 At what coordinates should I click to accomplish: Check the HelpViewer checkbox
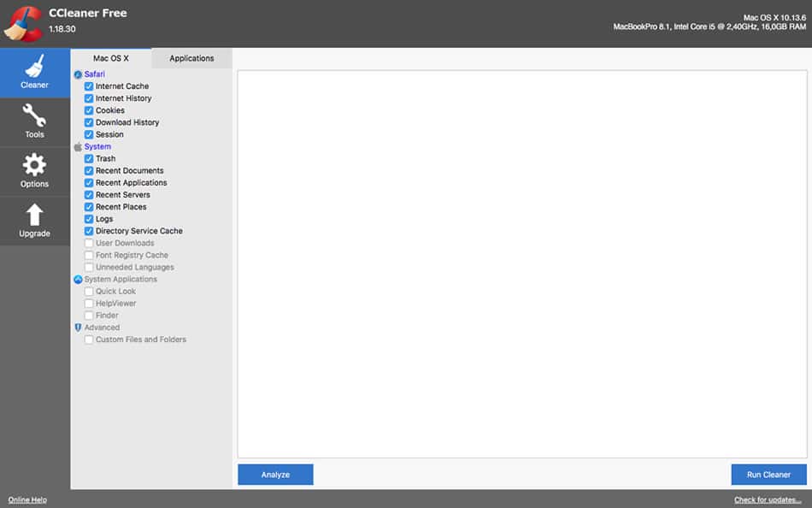point(89,304)
